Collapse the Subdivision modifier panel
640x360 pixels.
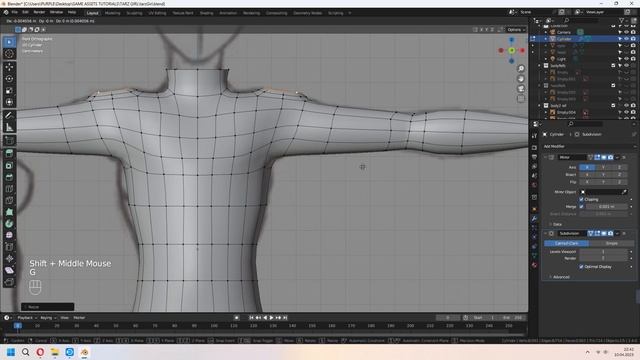tap(545, 233)
